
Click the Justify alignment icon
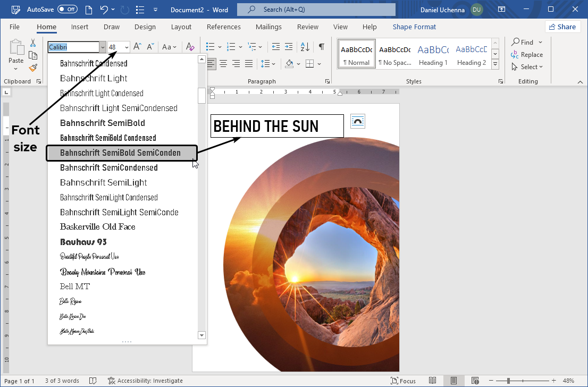coord(248,64)
